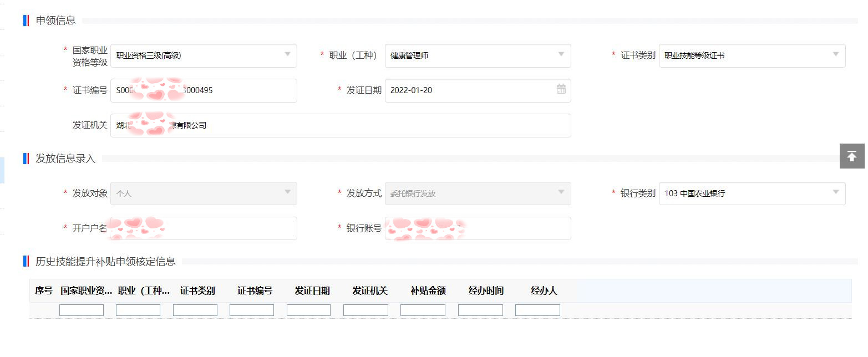868x357 pixels.
Task: Click the disabled 发放对象 dropdown
Action: [204, 193]
